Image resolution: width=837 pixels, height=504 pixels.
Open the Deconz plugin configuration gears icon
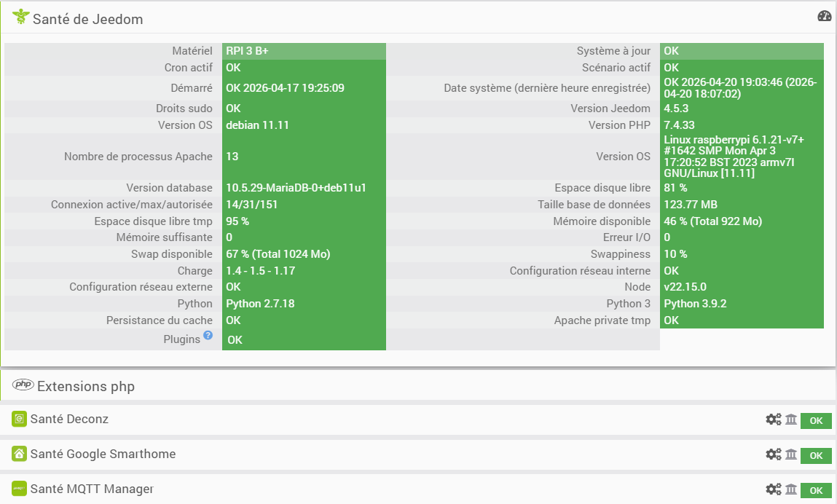tap(773, 420)
